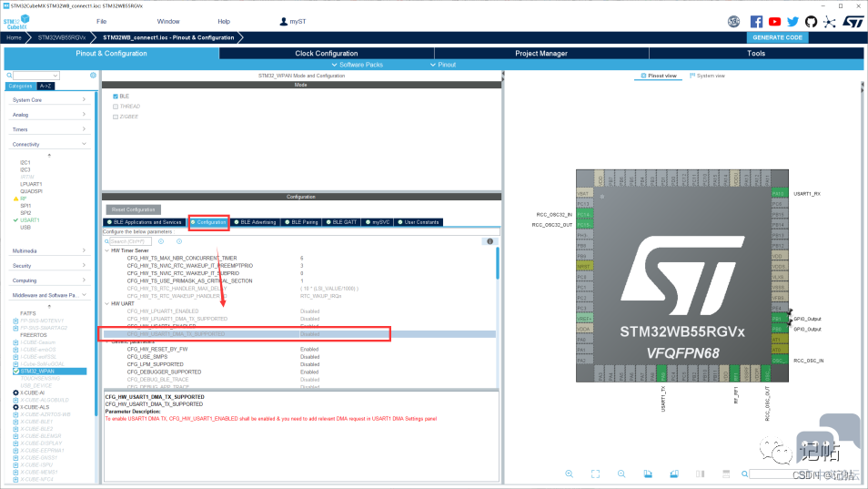Open the File menu
868x489 pixels.
(101, 22)
